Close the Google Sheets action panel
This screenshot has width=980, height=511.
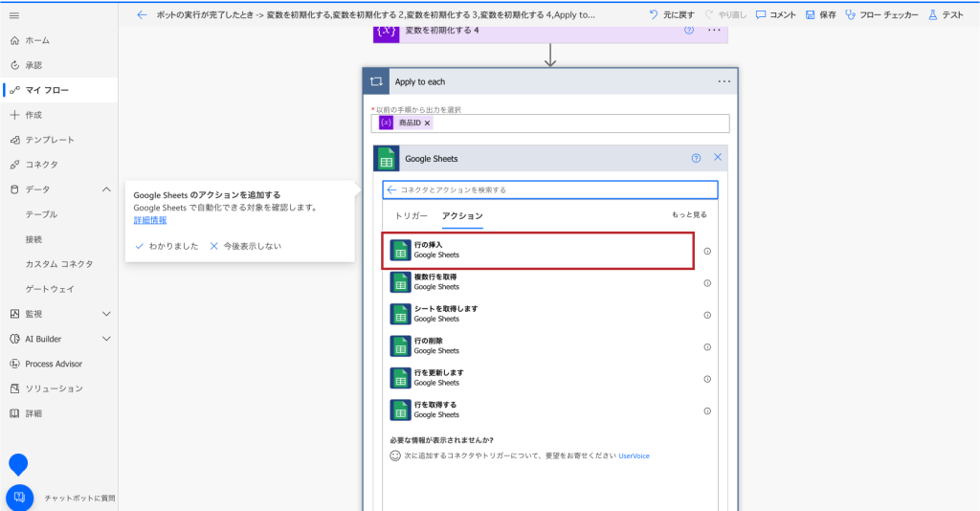(718, 158)
